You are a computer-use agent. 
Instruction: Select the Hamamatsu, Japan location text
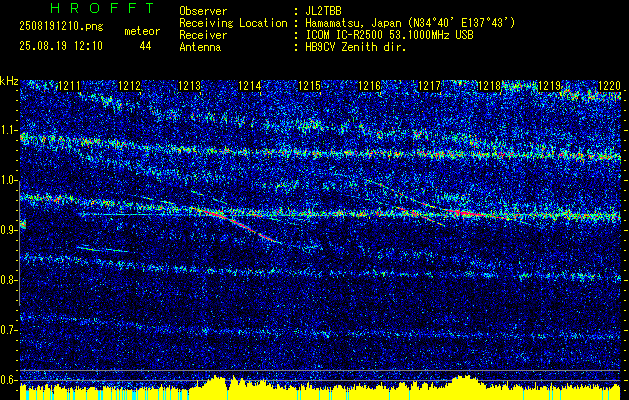pyautogui.click(x=410, y=23)
